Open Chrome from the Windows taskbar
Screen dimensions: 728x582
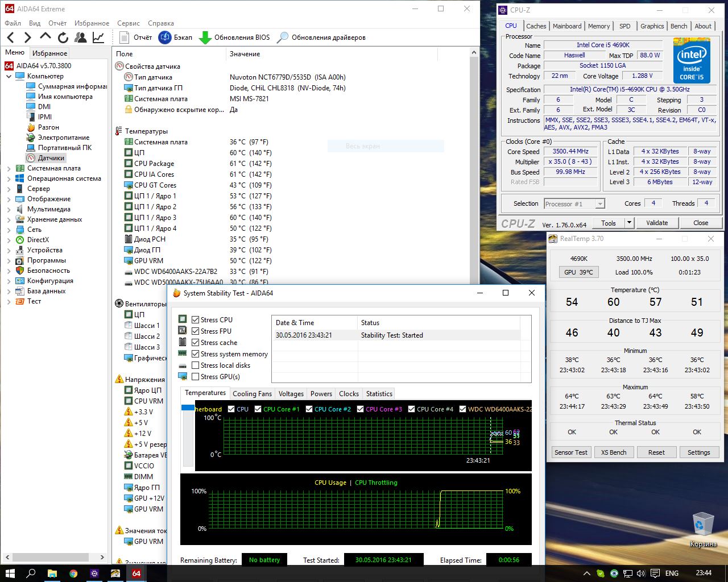click(x=73, y=573)
